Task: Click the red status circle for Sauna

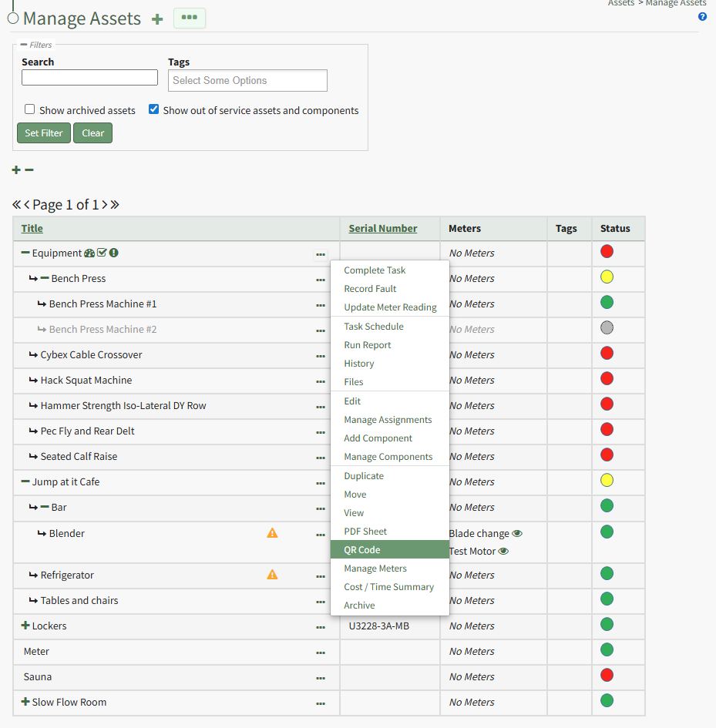Action: coord(607,676)
